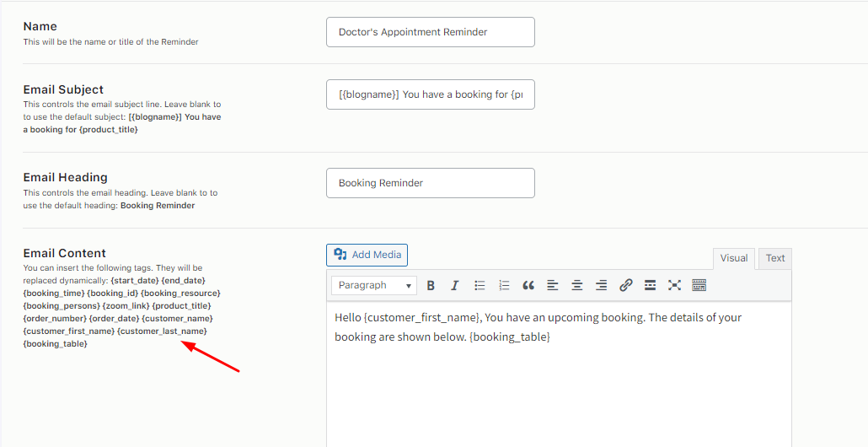
Task: Toggle italic formatting in the editor
Action: [454, 285]
